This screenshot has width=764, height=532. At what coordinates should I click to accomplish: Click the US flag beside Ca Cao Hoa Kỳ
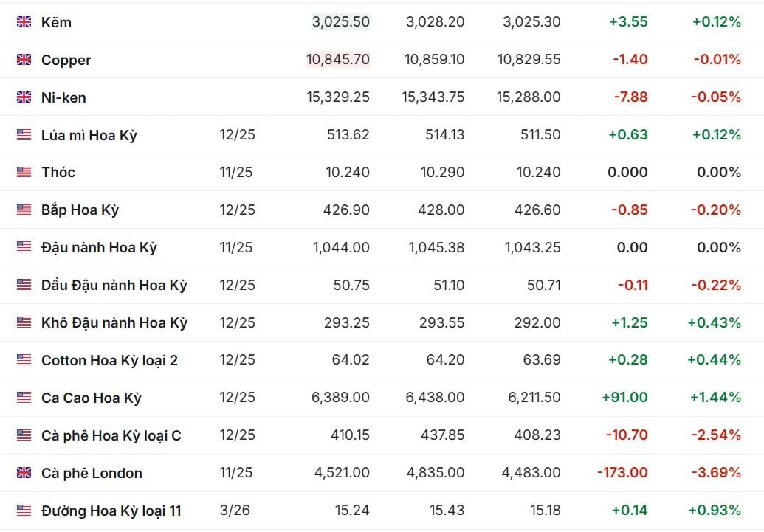click(x=24, y=398)
